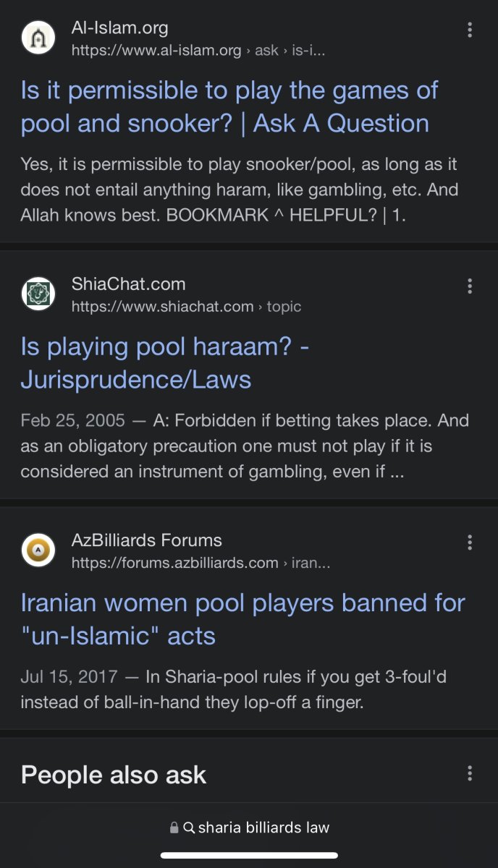
Task: Click the Al-Islam.org site favicon
Action: tap(38, 39)
